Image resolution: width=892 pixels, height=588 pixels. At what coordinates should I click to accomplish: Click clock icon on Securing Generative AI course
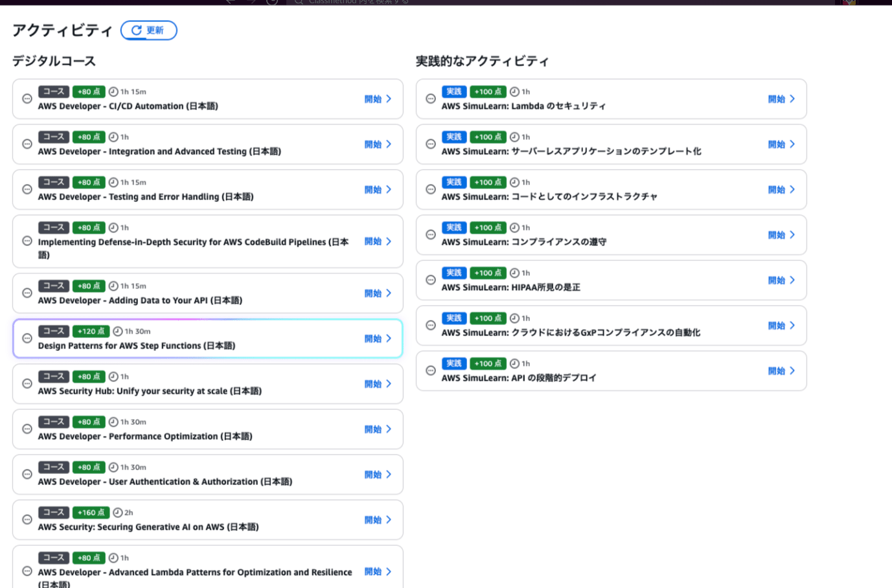pyautogui.click(x=118, y=513)
